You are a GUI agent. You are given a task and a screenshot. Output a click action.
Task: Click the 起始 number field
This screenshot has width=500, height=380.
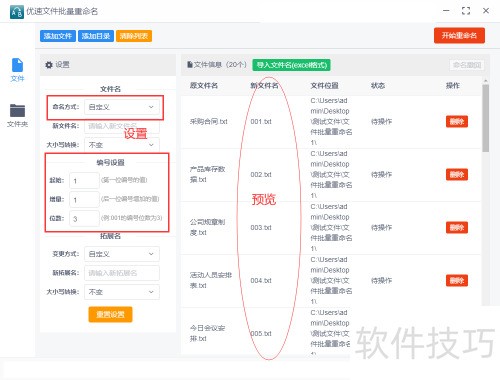tap(84, 181)
